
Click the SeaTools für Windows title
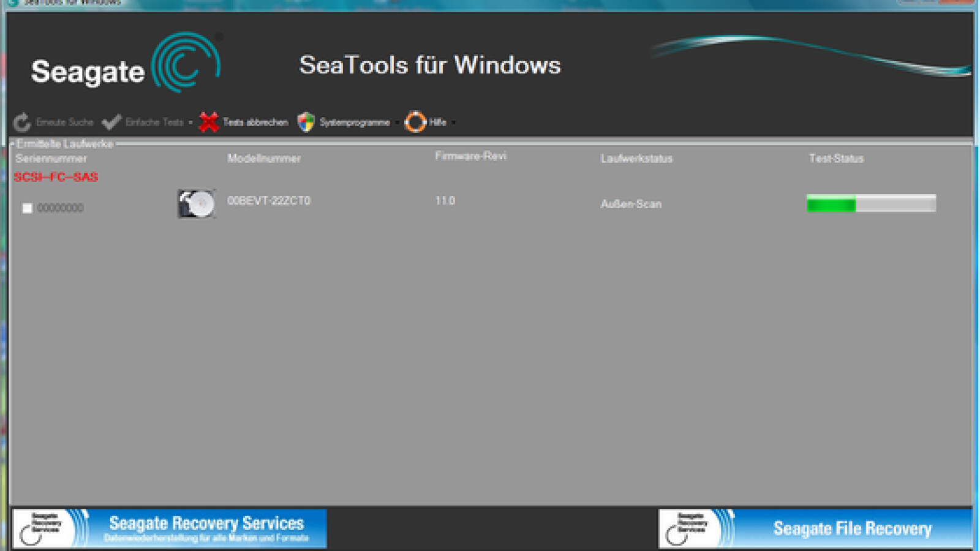tap(430, 65)
